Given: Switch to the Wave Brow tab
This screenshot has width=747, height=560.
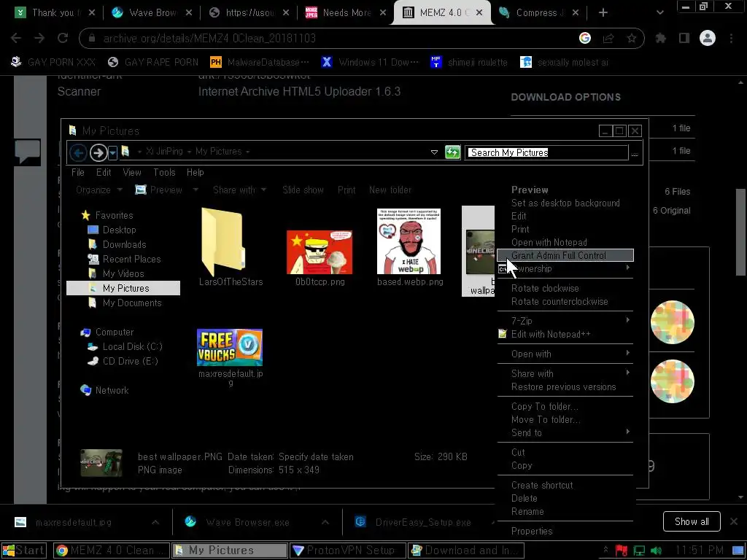Looking at the screenshot, I should [x=152, y=13].
